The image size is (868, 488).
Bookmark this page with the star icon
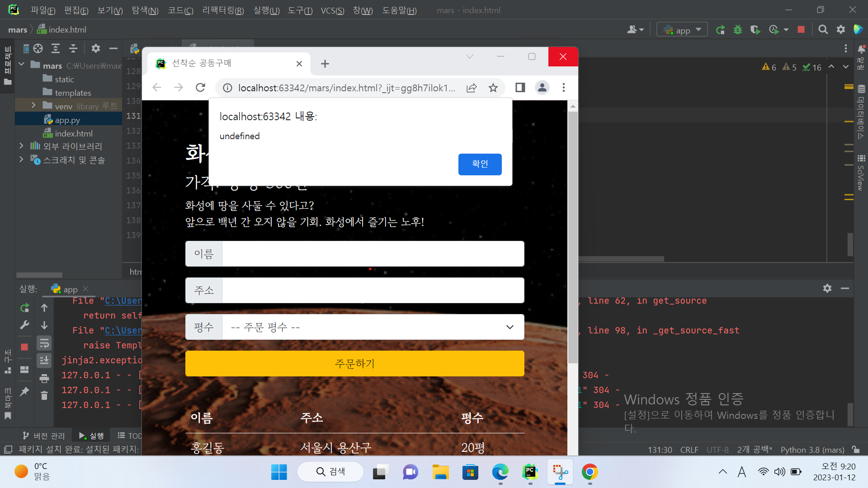(x=493, y=88)
